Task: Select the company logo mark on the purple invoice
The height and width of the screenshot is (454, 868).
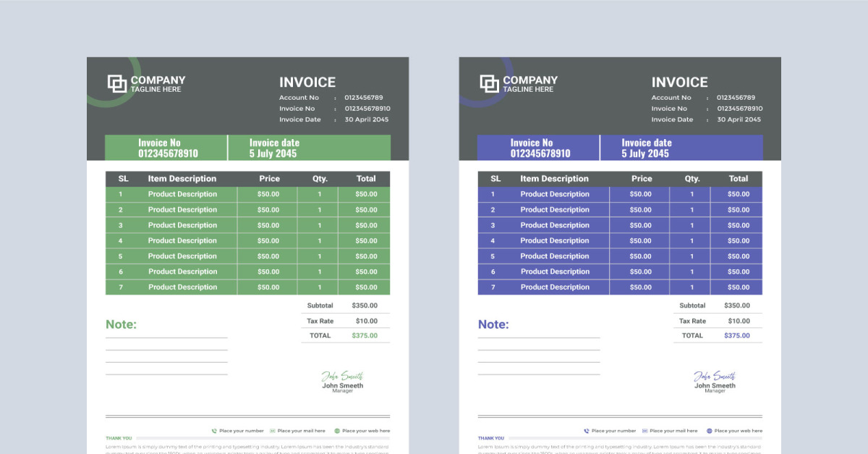Action: [489, 83]
